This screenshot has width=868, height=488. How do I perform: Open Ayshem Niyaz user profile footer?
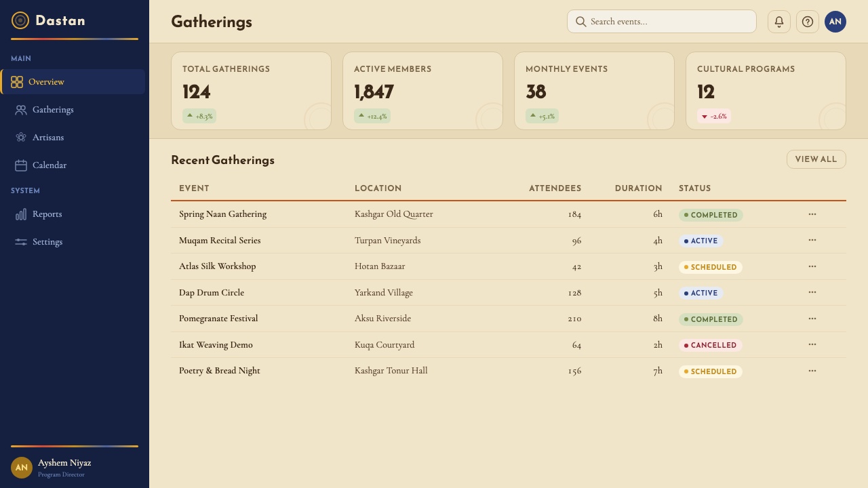coord(75,468)
